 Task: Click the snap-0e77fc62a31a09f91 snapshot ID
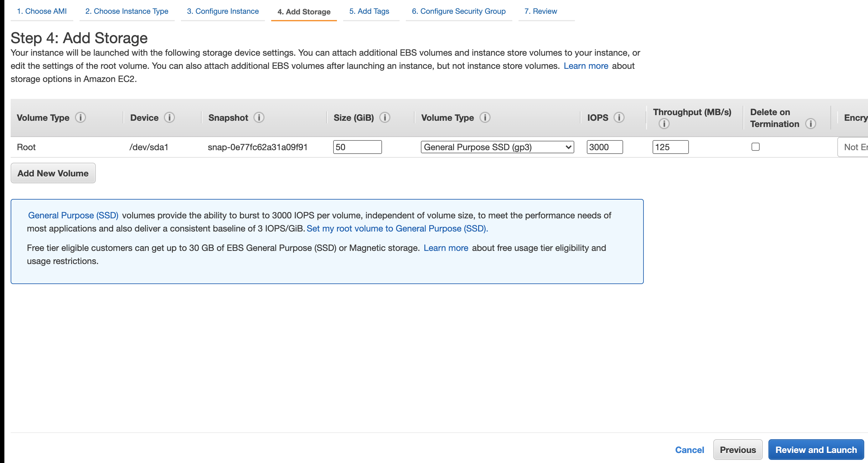(258, 147)
